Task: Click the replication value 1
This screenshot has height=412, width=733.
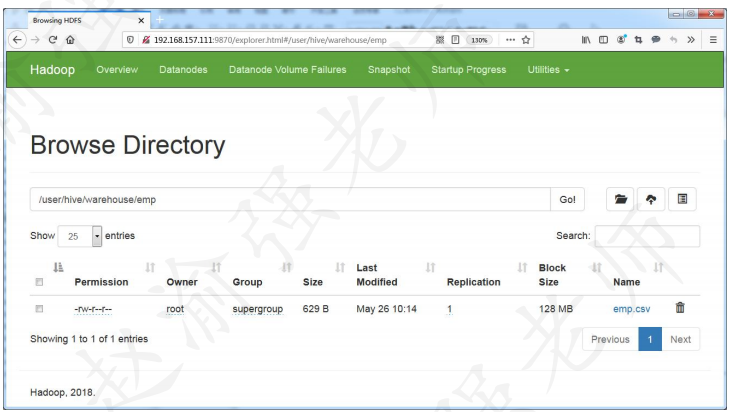Action: click(449, 309)
